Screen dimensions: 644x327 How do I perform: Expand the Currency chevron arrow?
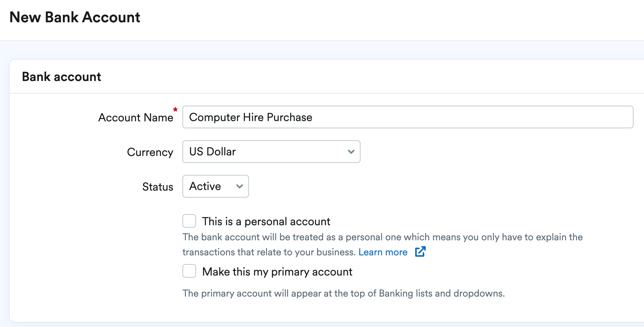coord(351,152)
